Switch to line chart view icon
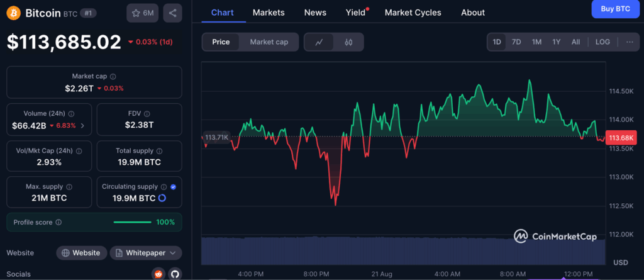 tap(319, 42)
